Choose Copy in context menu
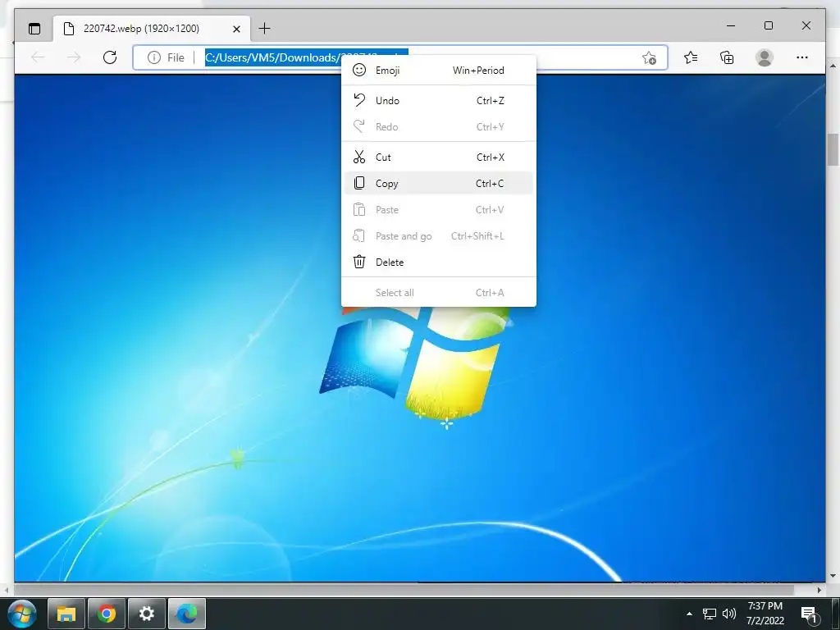The image size is (840, 630). point(439,183)
